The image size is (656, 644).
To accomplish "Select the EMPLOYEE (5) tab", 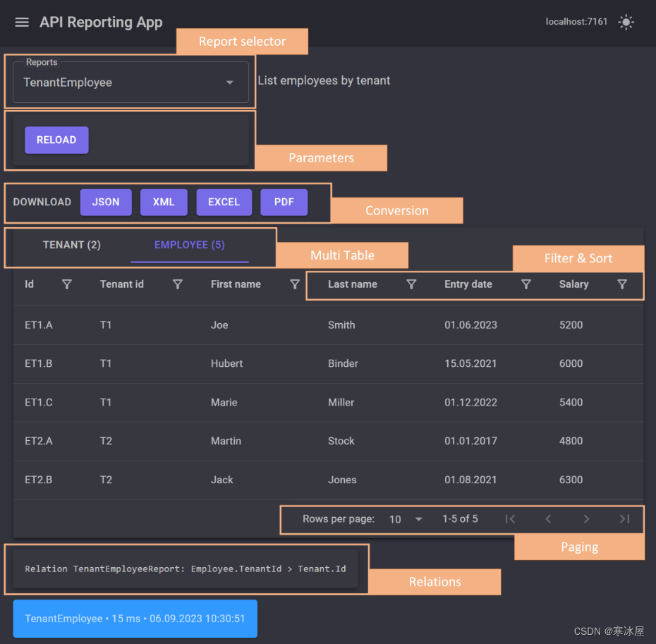I will pos(189,245).
